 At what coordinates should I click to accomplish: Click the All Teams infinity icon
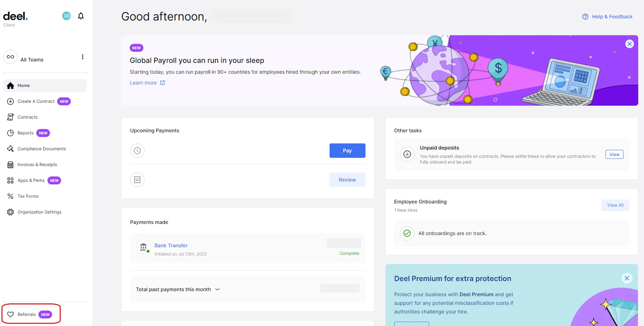click(10, 57)
